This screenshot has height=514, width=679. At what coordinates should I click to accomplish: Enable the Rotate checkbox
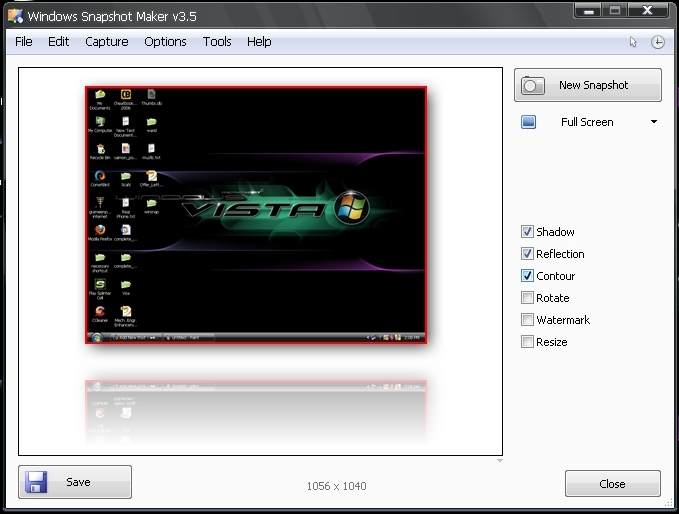[527, 298]
